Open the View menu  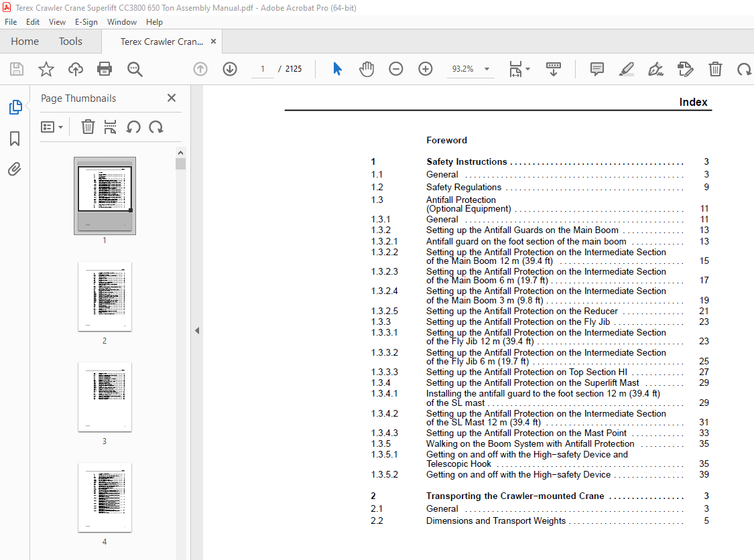(57, 22)
